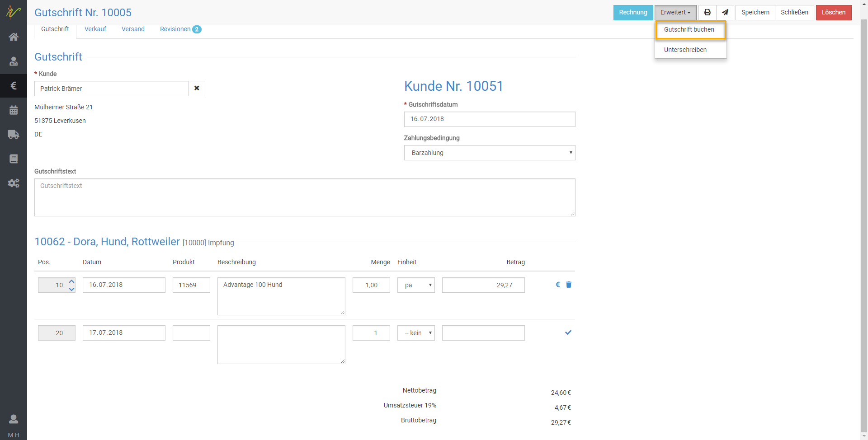The height and width of the screenshot is (440, 868).
Task: Click the delivery truck sidebar icon
Action: tap(14, 135)
